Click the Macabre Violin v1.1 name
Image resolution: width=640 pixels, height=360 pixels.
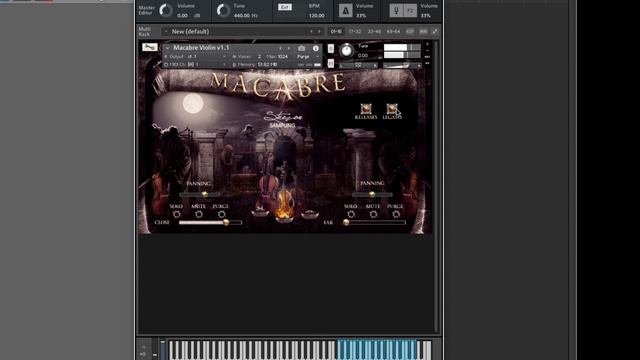pos(201,48)
